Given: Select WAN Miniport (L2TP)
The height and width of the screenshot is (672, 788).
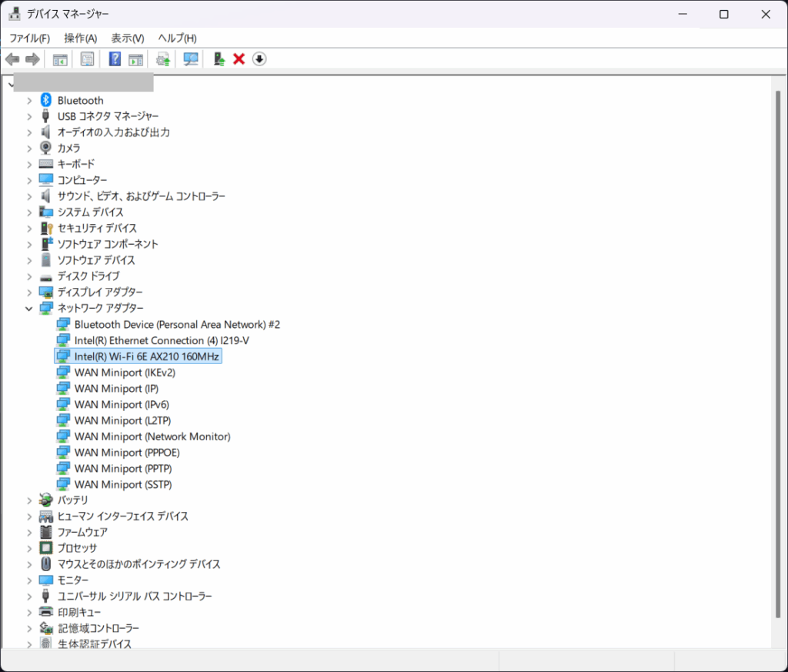Looking at the screenshot, I should click(122, 420).
